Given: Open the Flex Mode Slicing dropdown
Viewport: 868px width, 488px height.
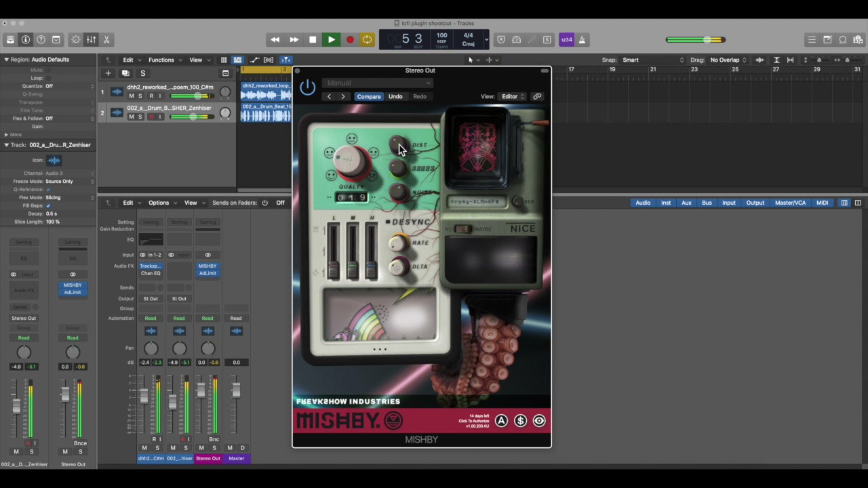Looking at the screenshot, I should click(x=69, y=197).
